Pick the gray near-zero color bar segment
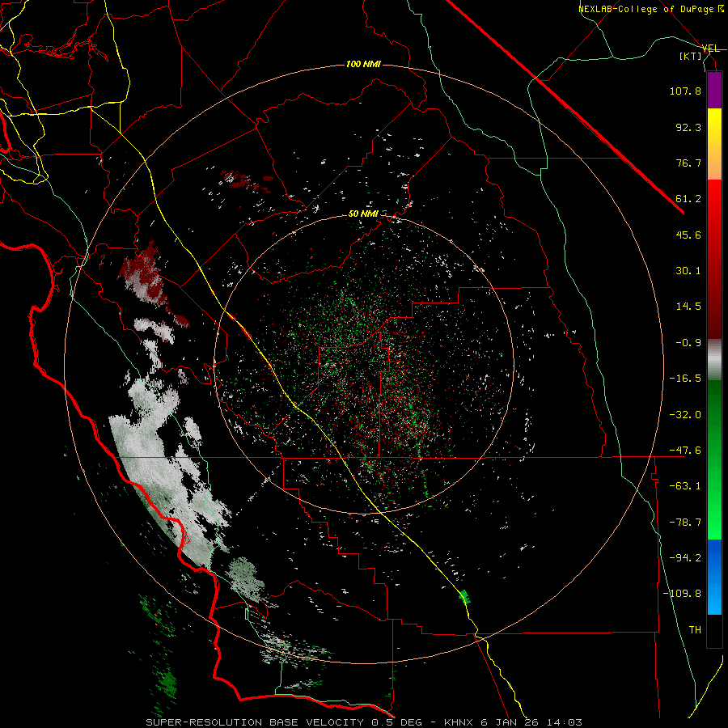 [x=714, y=360]
